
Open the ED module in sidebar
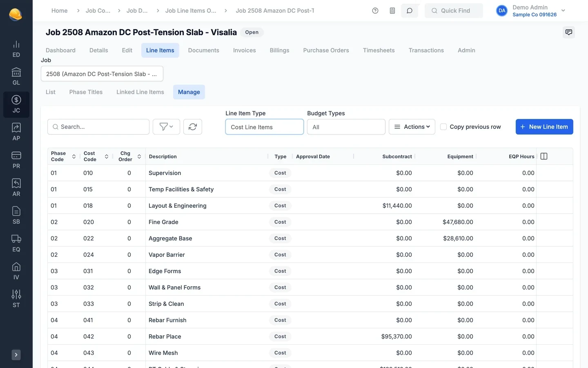(16, 49)
